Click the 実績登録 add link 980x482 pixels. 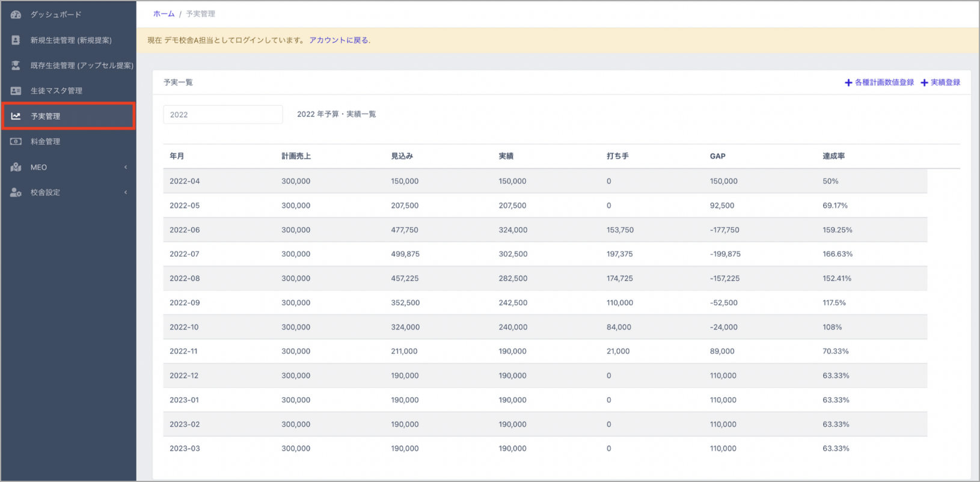[941, 82]
